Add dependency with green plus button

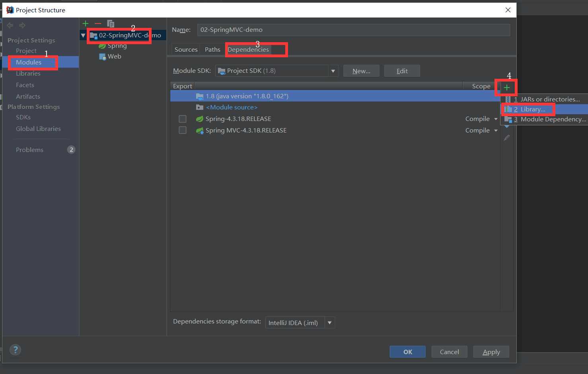(506, 88)
